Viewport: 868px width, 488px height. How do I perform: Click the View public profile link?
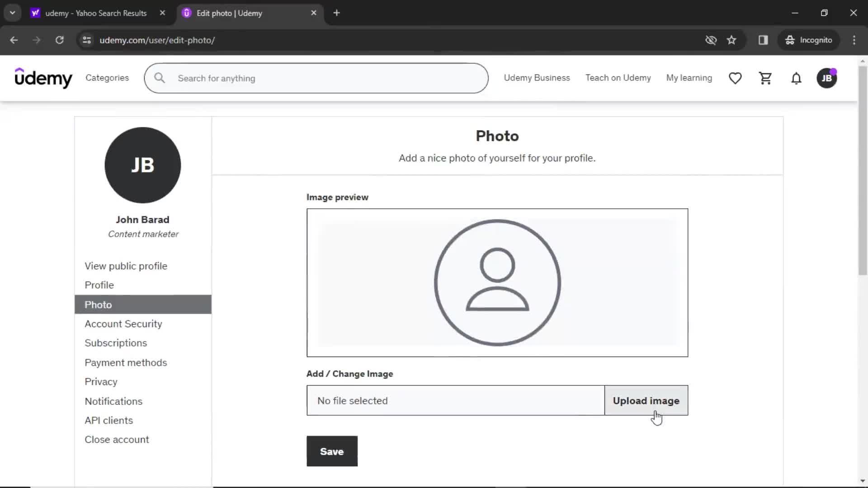click(x=126, y=266)
